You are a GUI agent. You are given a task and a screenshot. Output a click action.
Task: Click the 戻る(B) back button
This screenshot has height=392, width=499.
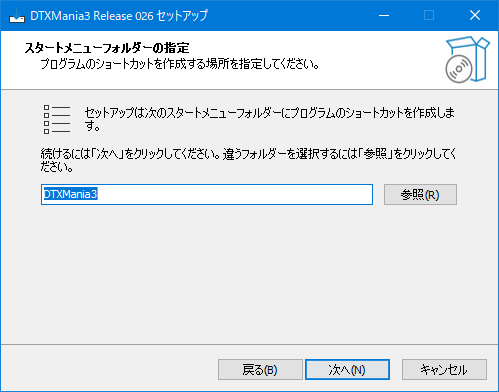pos(260,369)
